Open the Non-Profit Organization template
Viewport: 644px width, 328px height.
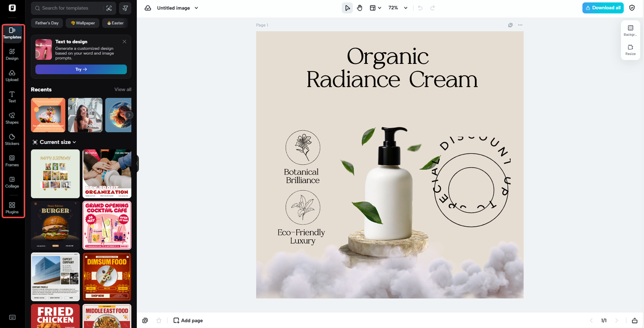107,174
